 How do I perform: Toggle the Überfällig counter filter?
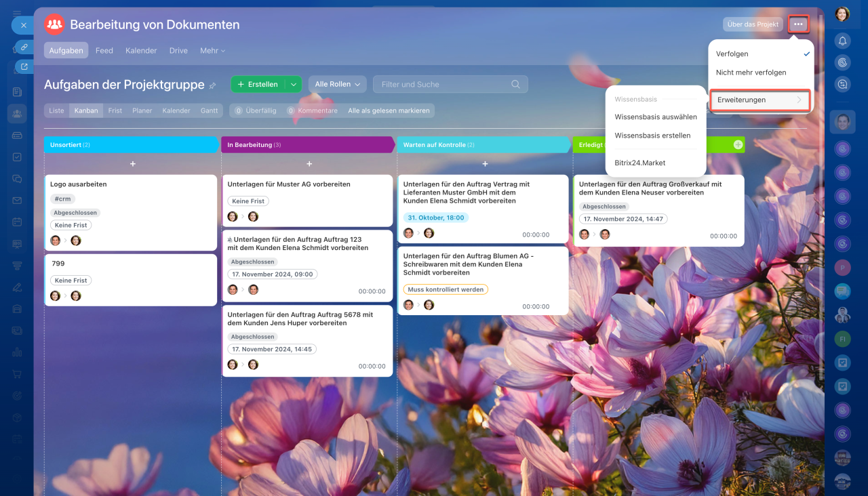(x=256, y=110)
